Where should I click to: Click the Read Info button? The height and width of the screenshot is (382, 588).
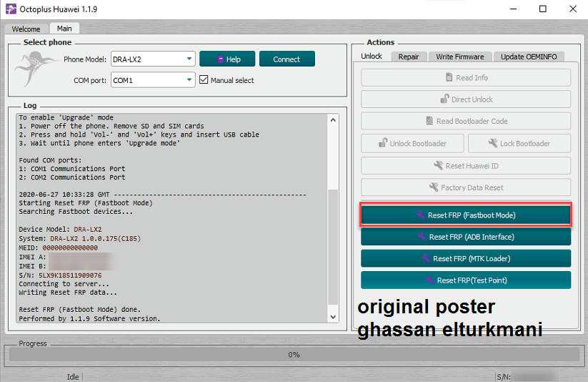[466, 77]
